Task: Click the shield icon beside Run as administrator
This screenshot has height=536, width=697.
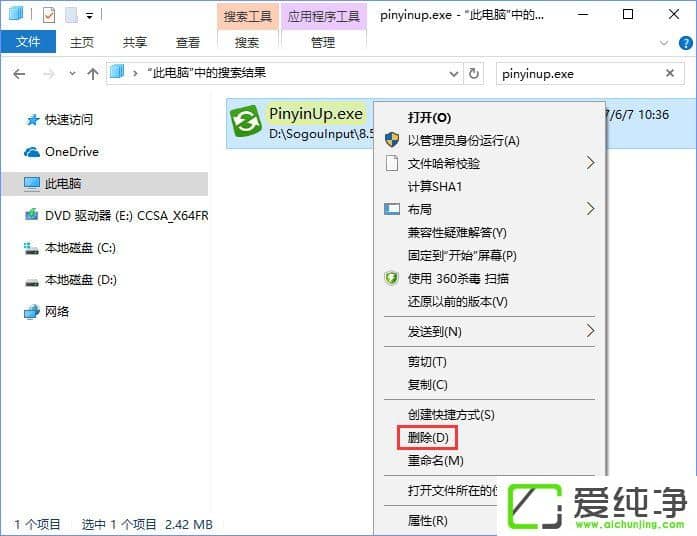Action: (392, 140)
